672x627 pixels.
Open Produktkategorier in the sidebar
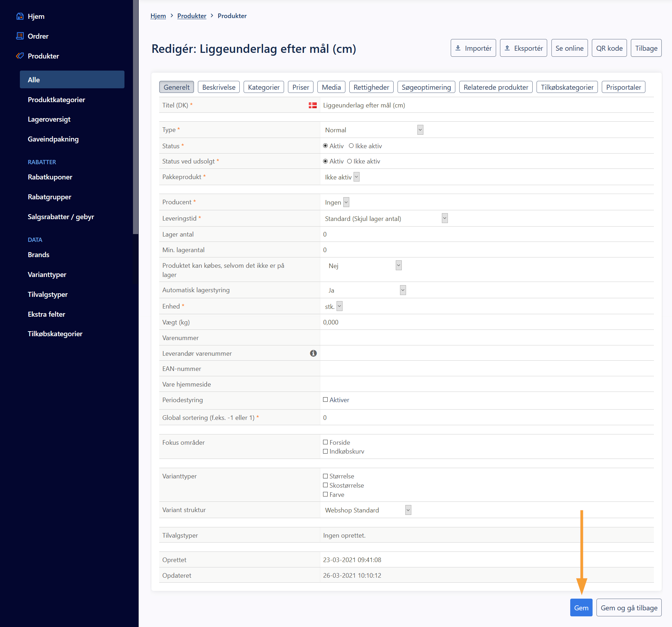point(56,100)
